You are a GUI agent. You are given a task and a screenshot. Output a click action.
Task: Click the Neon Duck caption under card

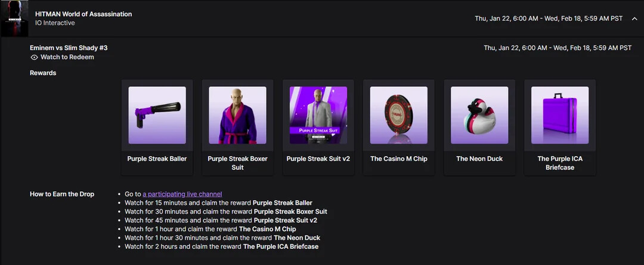[479, 159]
